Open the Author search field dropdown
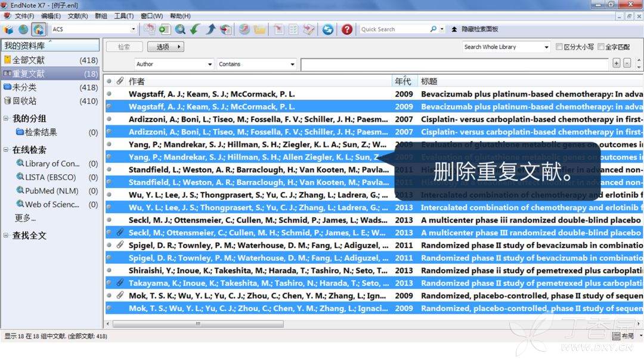 pyautogui.click(x=210, y=64)
